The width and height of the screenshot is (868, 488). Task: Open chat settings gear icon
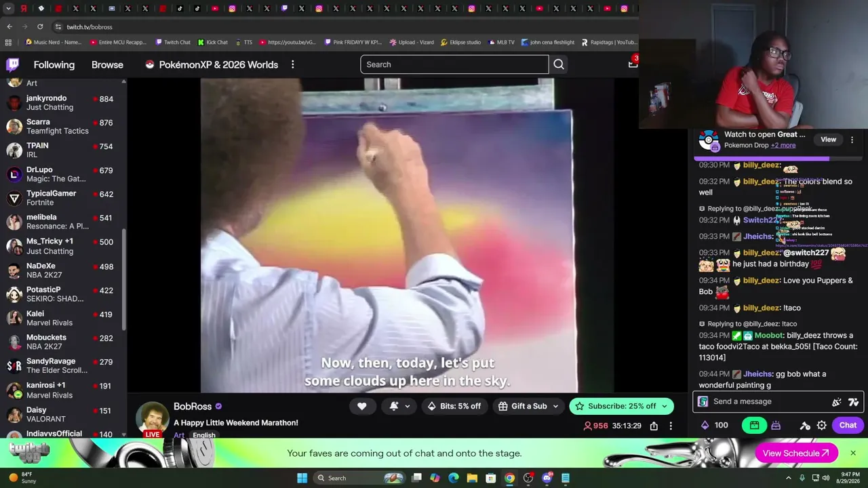821,426
